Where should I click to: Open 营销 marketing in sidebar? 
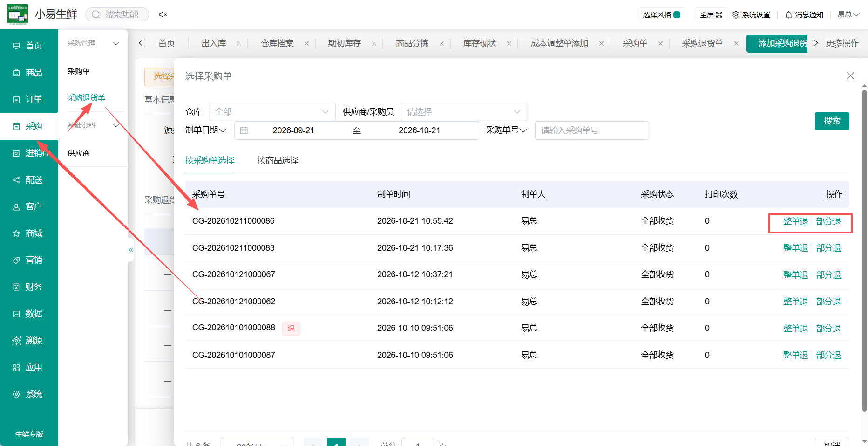coord(29,260)
